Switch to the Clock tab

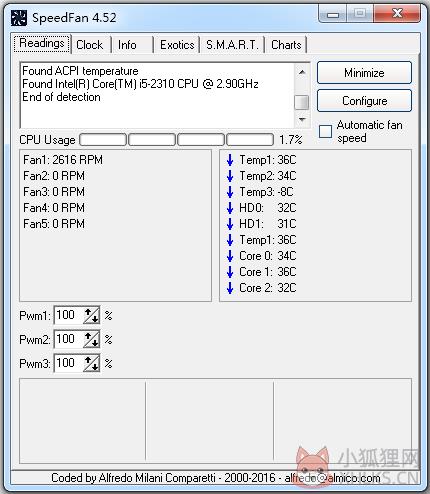point(90,45)
